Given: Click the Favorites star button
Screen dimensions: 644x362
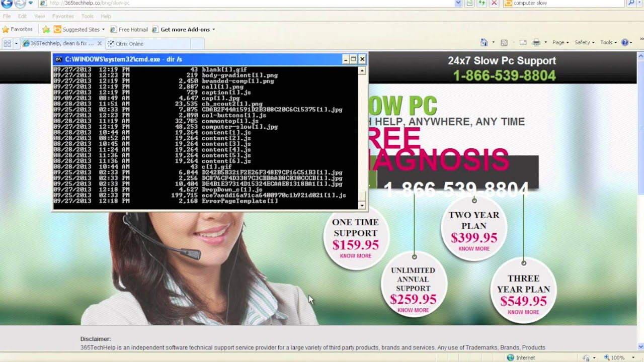Looking at the screenshot, I should [x=17, y=29].
